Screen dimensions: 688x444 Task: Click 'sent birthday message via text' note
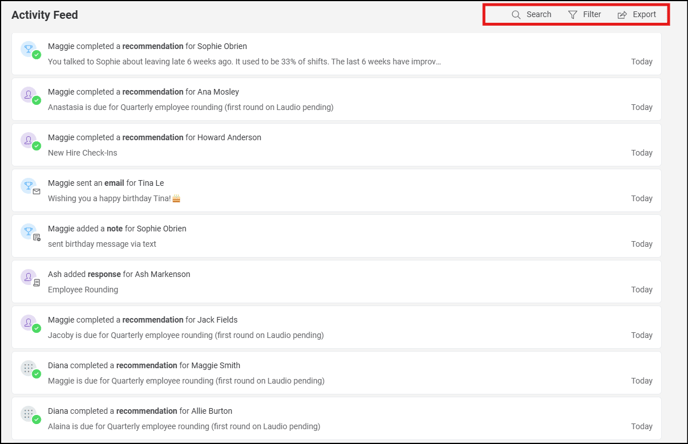(x=102, y=244)
